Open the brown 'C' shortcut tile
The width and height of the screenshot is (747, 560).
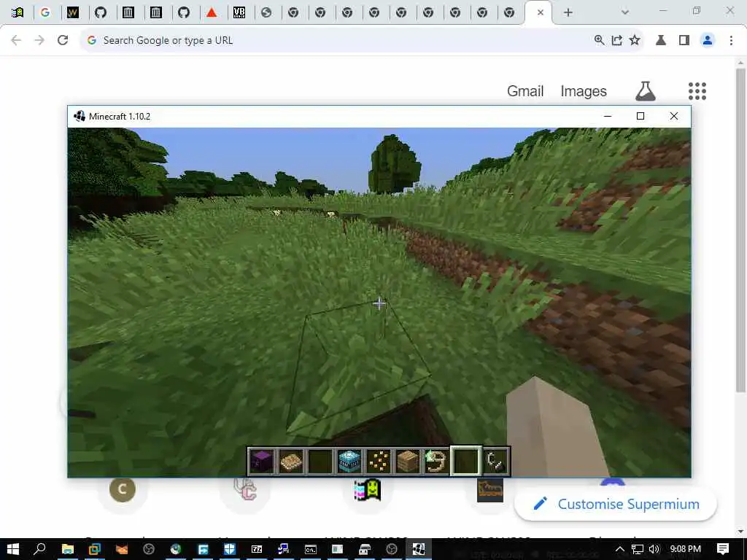coord(123,489)
